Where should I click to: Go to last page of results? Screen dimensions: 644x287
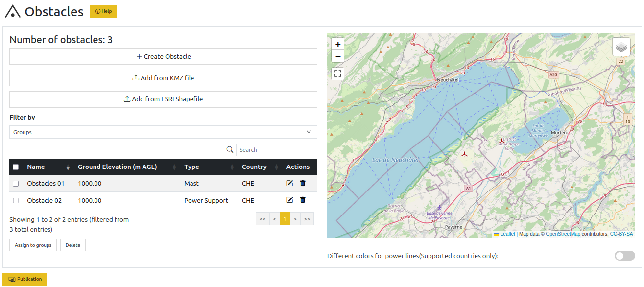point(307,219)
